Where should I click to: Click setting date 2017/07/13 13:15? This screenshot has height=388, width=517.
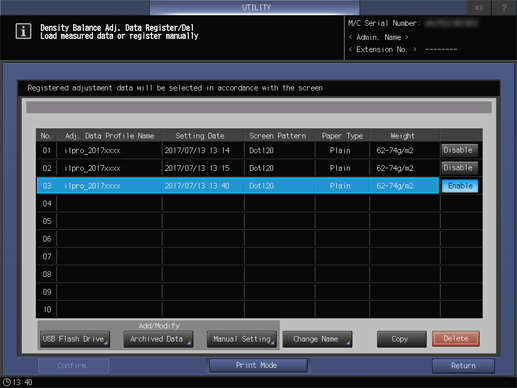[x=197, y=168]
